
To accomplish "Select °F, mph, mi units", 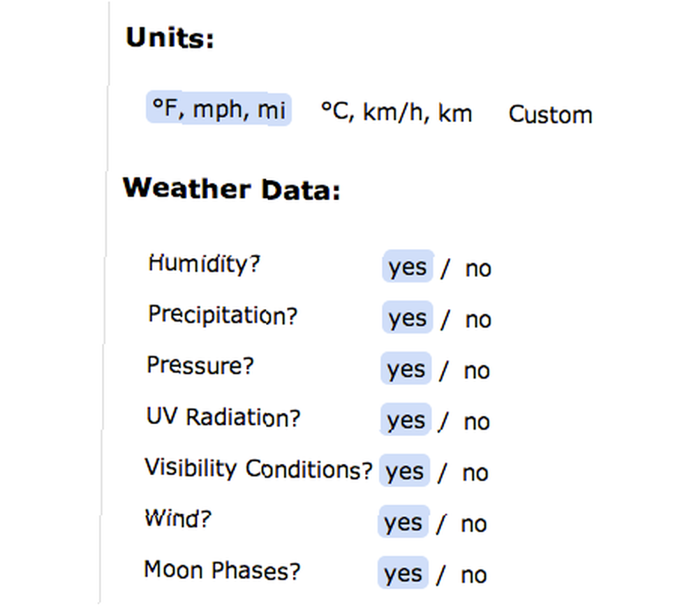I will [218, 109].
